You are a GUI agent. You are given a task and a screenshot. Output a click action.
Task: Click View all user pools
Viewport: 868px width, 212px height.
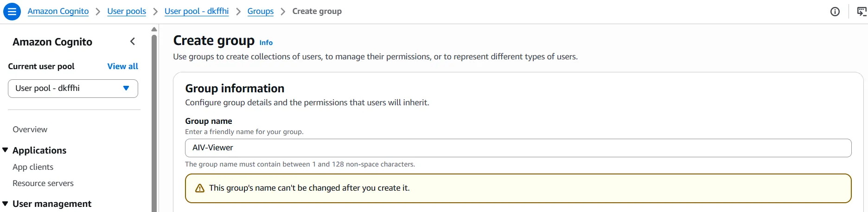point(123,66)
